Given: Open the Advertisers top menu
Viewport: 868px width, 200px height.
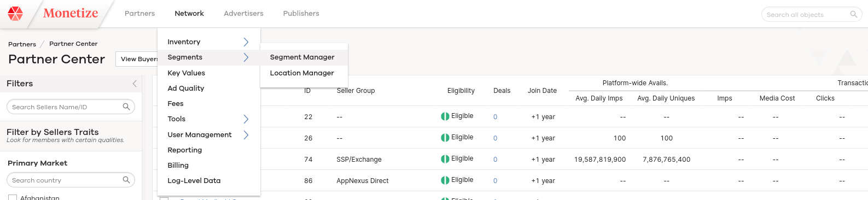Looking at the screenshot, I should 243,13.
